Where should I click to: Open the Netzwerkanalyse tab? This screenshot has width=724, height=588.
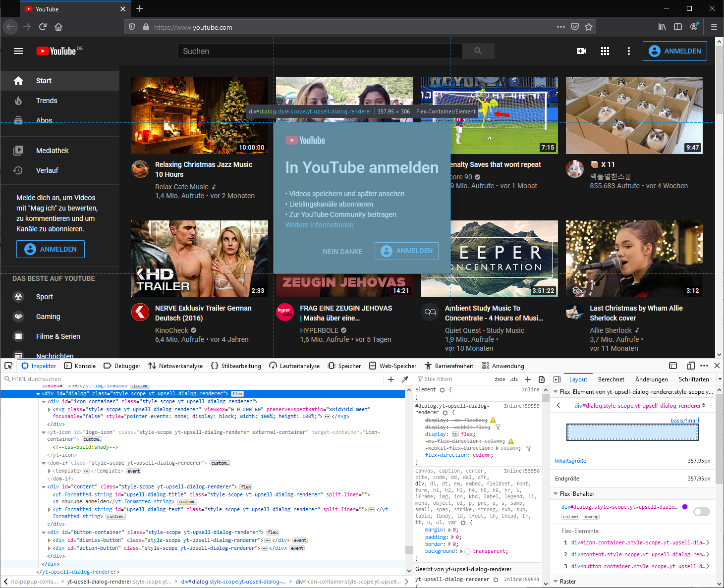(x=175, y=366)
